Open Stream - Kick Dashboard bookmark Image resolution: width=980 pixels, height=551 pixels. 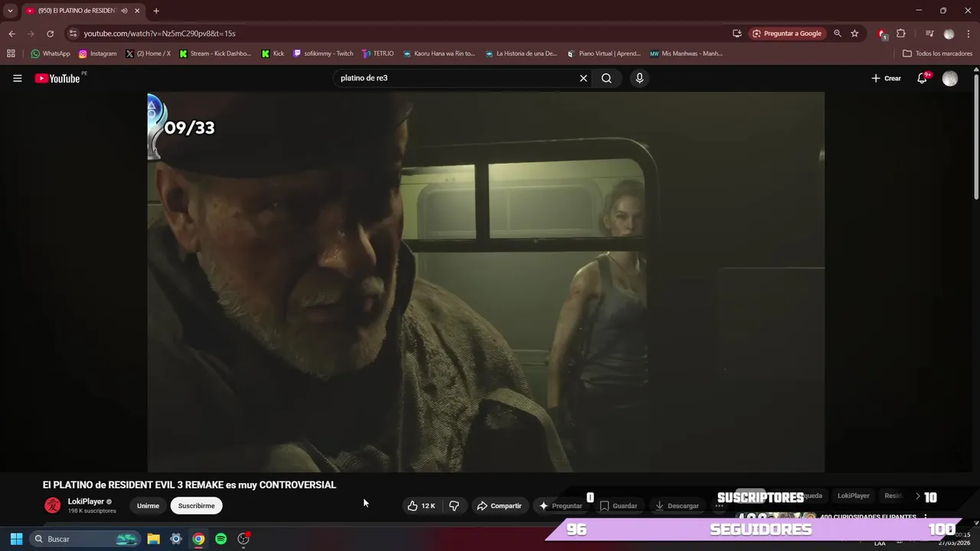pos(215,54)
